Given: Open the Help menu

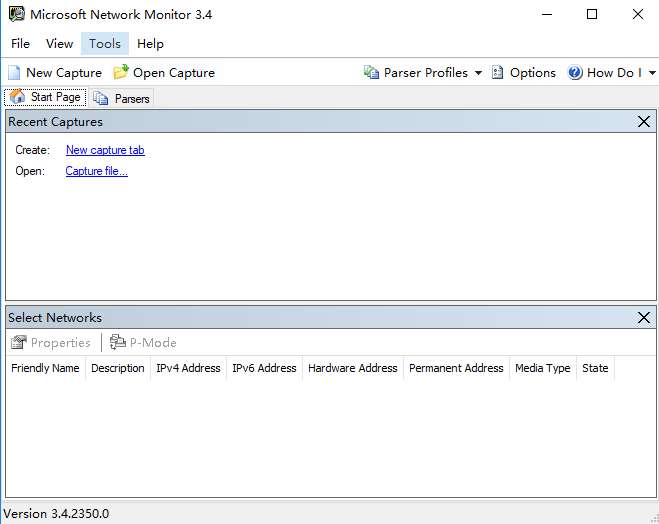Looking at the screenshot, I should [x=150, y=44].
